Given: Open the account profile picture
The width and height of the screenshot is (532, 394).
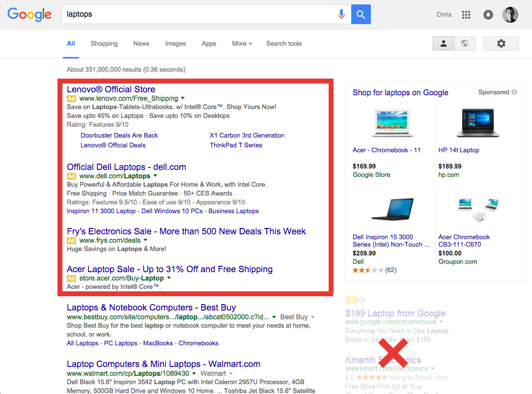Looking at the screenshot, I should point(510,15).
